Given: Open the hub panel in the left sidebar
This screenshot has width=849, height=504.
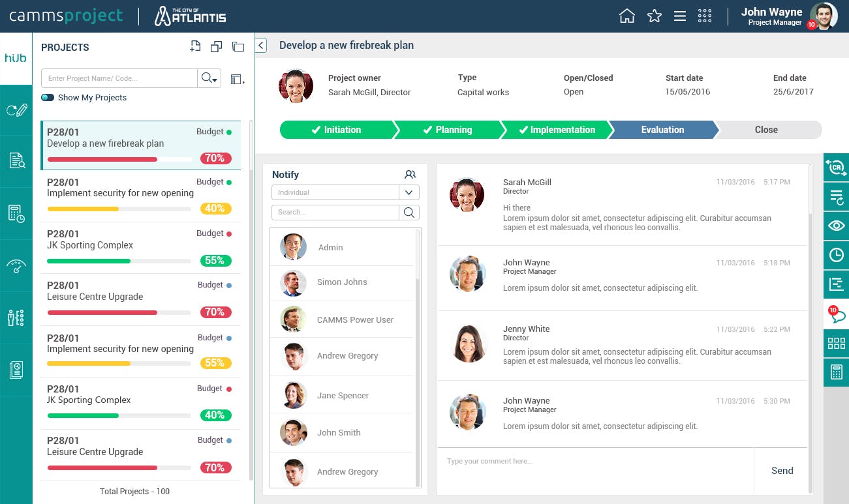Looking at the screenshot, I should (x=15, y=57).
